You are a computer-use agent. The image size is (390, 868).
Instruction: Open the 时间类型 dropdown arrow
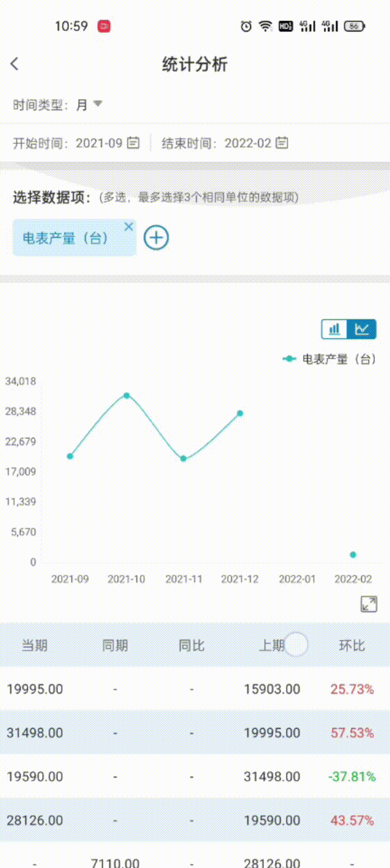(x=97, y=104)
